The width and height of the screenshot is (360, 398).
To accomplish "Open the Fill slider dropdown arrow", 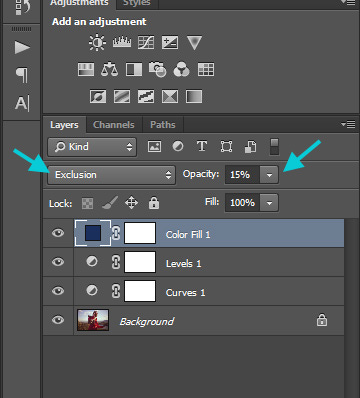I will (x=269, y=203).
